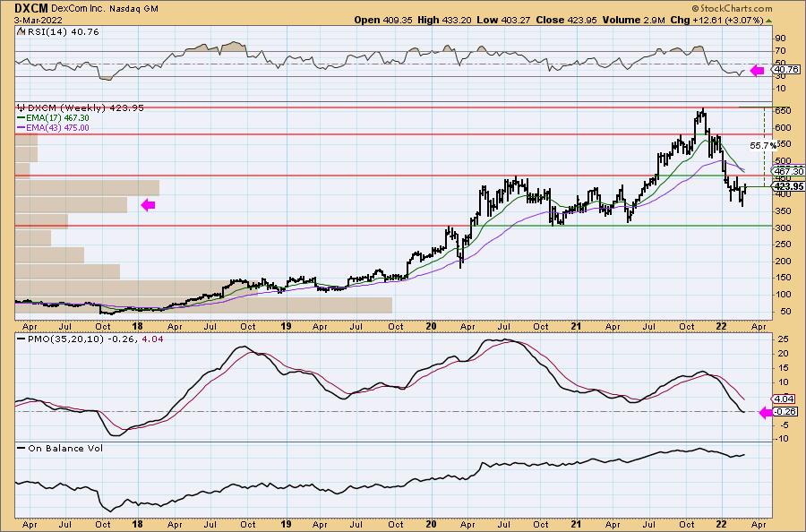Click the 55.7% upside target annotation
Image resolution: width=806 pixels, height=532 pixels.
click(763, 145)
